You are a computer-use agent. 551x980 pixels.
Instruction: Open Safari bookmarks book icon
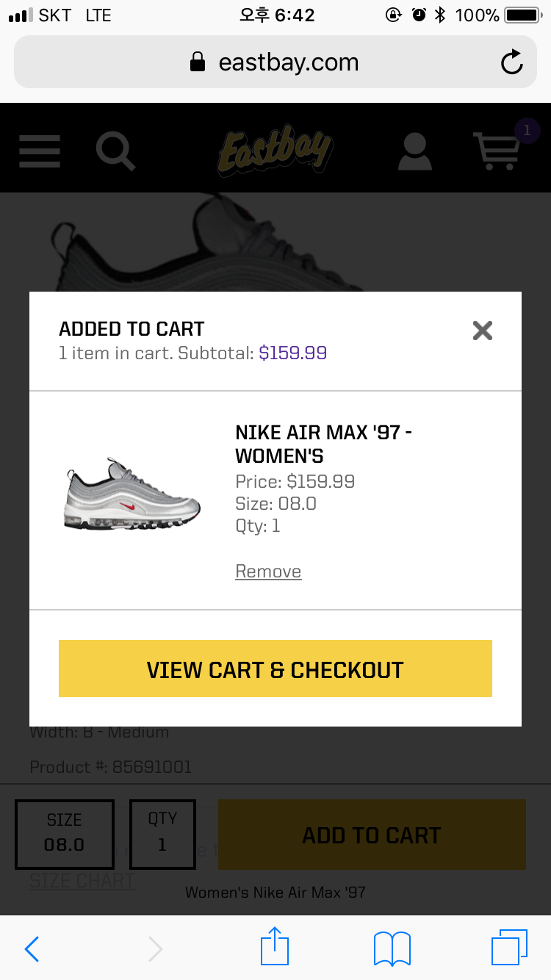point(392,948)
